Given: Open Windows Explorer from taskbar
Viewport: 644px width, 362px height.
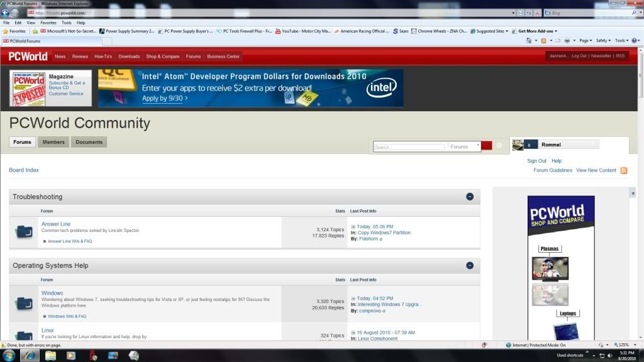Looking at the screenshot, I should tap(50, 356).
